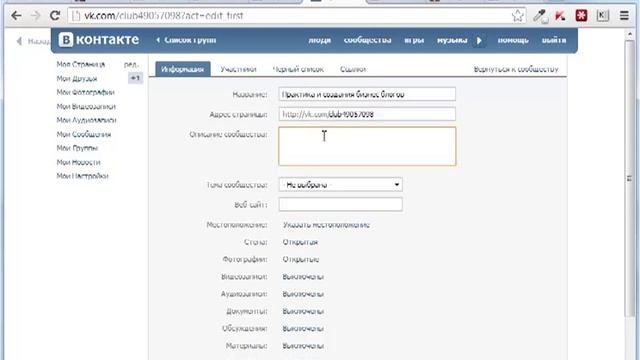Open Мои Настройки in sidebar
This screenshot has height=360, width=640.
click(x=82, y=176)
